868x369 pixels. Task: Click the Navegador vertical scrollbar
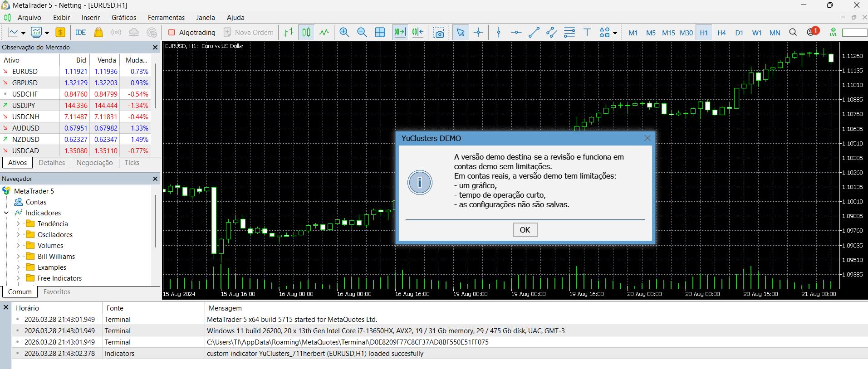point(156,221)
